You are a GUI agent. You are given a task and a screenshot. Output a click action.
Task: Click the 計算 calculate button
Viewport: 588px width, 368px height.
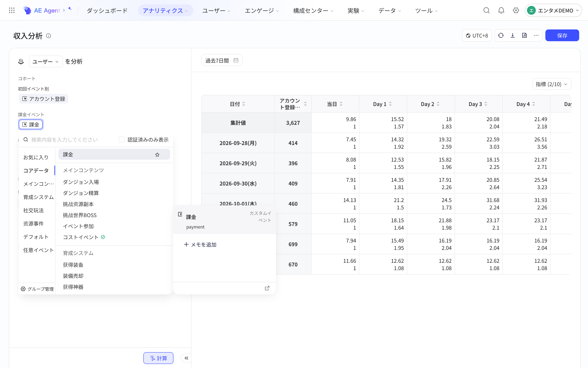(x=158, y=358)
